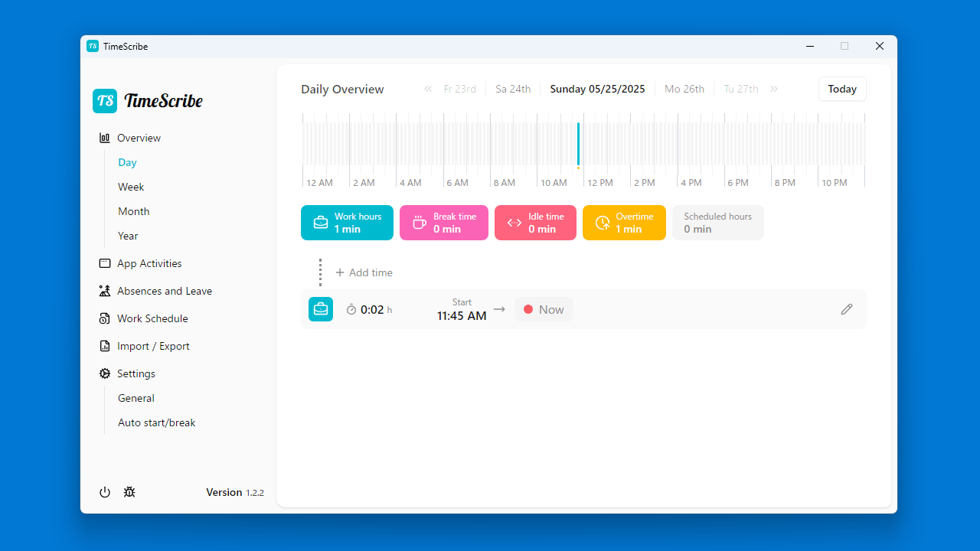Screen dimensions: 980x551
Task: Close the TimeScribe window
Action: [x=880, y=46]
